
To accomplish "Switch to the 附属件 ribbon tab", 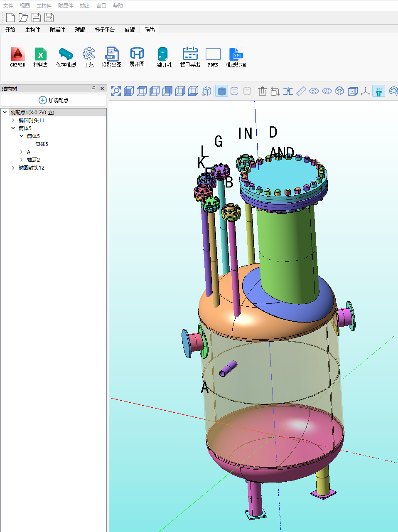I will click(x=57, y=30).
